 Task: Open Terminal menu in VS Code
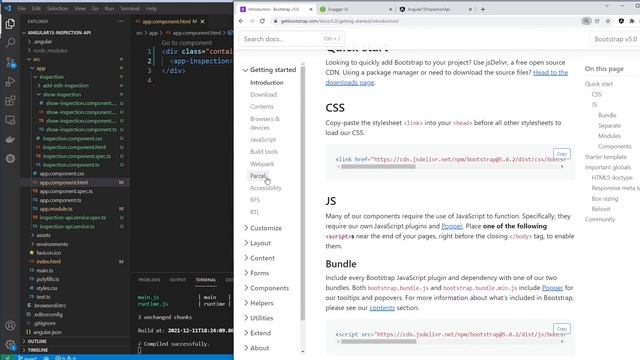click(x=130, y=8)
